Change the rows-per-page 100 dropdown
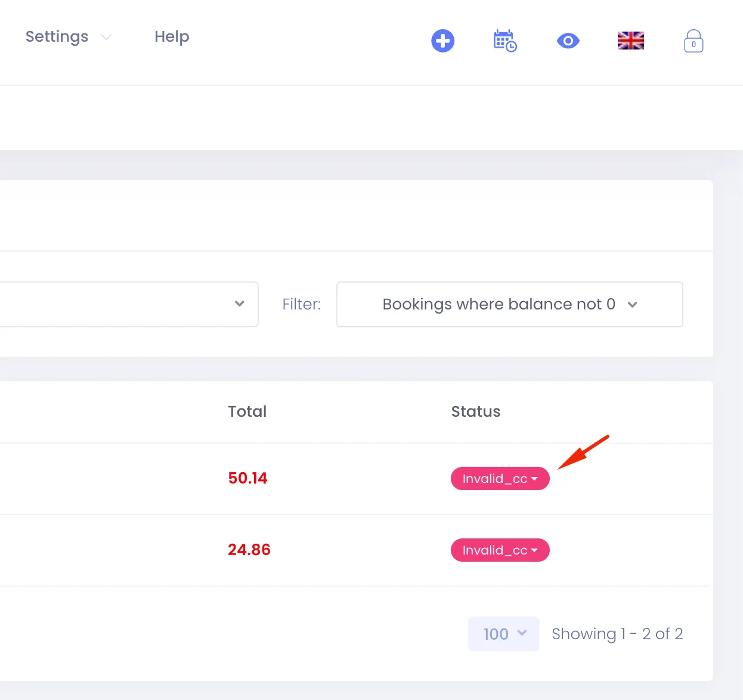 point(504,634)
